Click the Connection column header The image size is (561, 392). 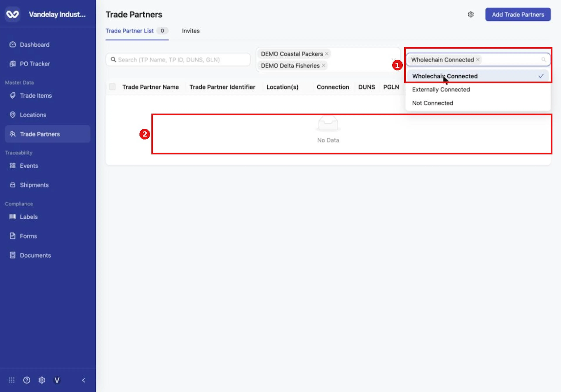(333, 87)
